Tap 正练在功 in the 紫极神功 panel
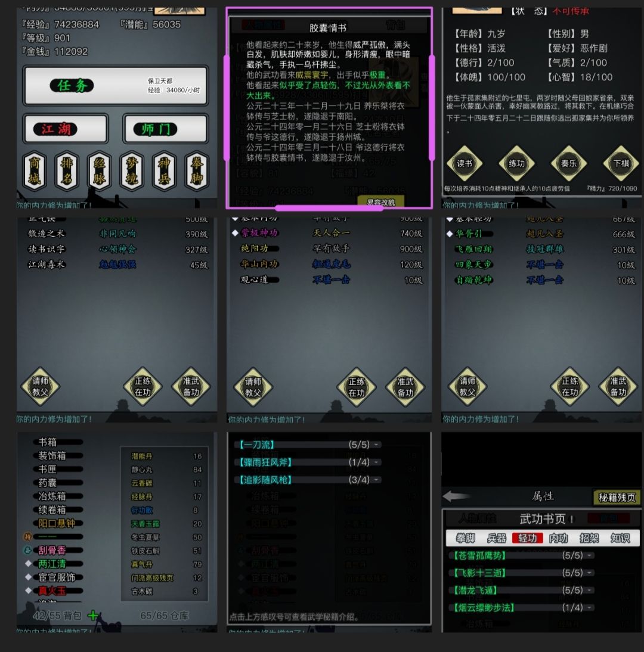This screenshot has height=652, width=644. point(357,387)
